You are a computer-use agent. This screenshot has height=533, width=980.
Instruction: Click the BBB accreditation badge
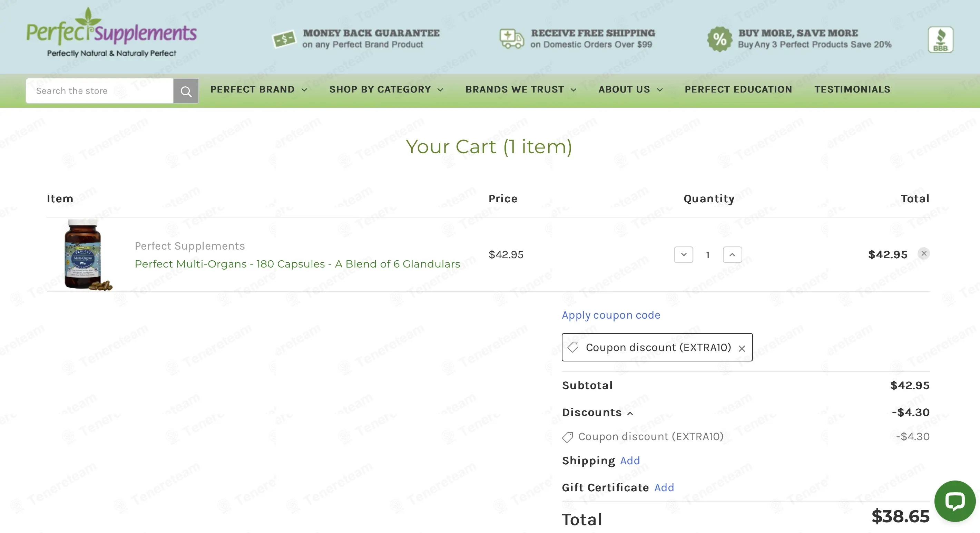point(940,40)
